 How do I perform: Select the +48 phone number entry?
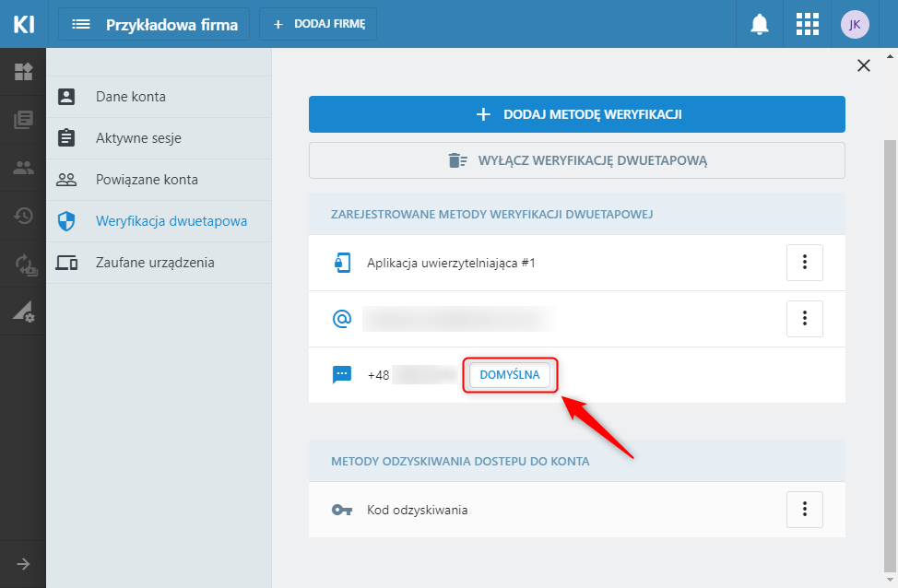[411, 375]
